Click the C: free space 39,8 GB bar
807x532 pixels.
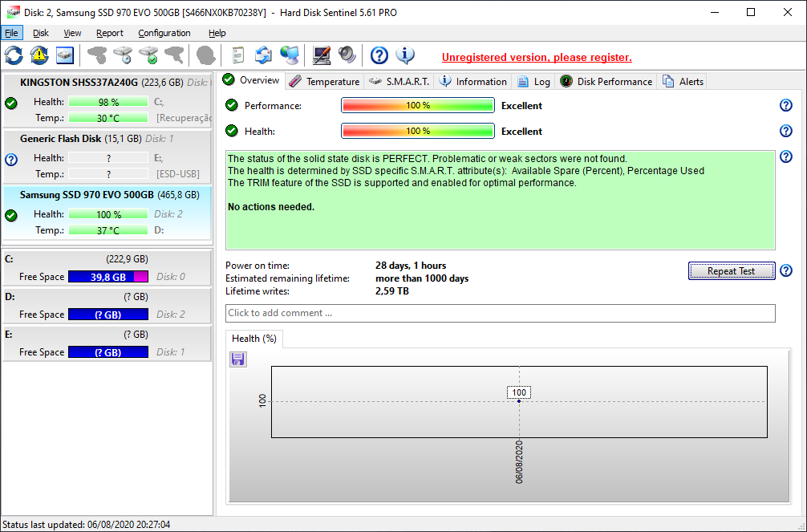(108, 277)
